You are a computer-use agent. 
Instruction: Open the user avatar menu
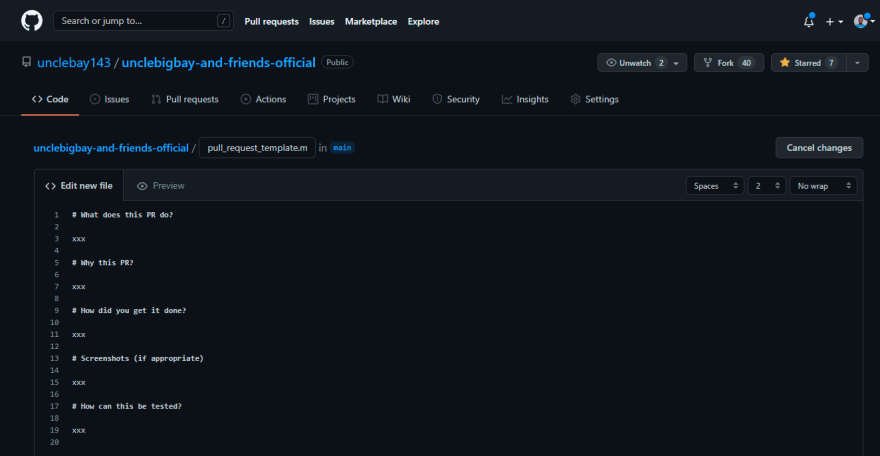coord(863,21)
